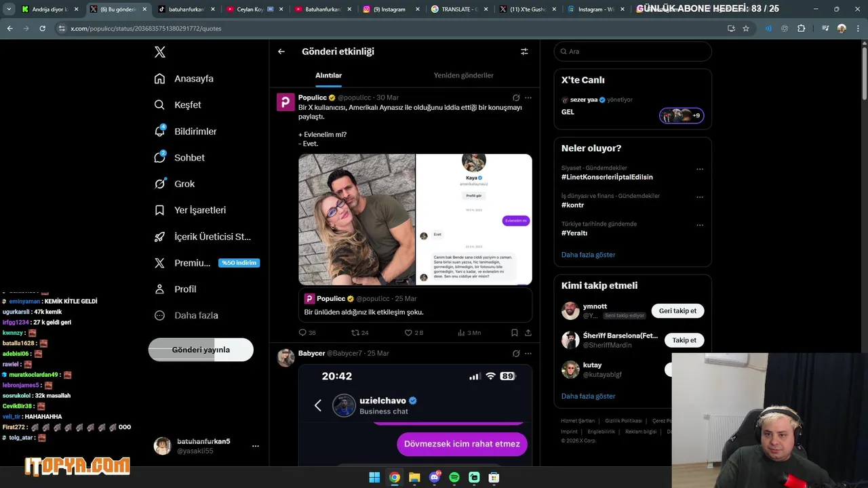Open Keşfet search page in the sidebar

click(x=178, y=105)
